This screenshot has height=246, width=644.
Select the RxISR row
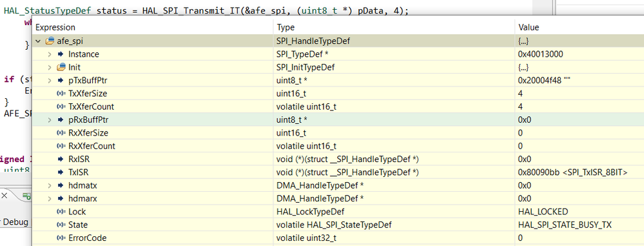(x=338, y=159)
